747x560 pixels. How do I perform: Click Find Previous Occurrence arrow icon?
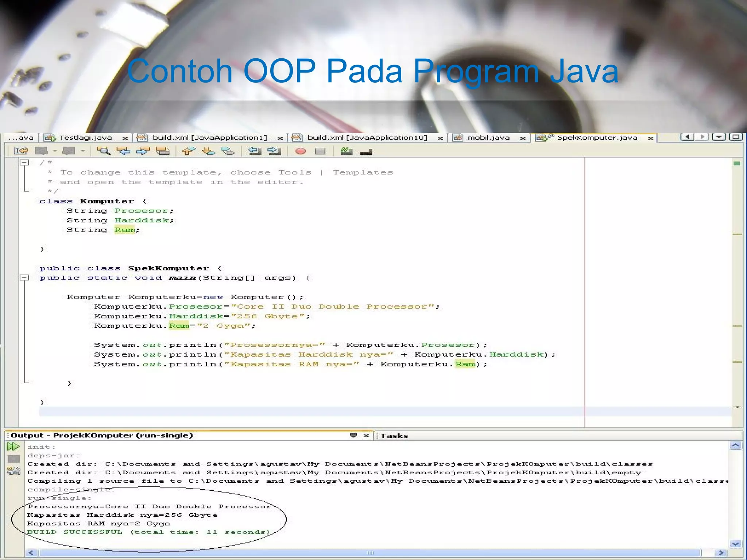tap(123, 151)
